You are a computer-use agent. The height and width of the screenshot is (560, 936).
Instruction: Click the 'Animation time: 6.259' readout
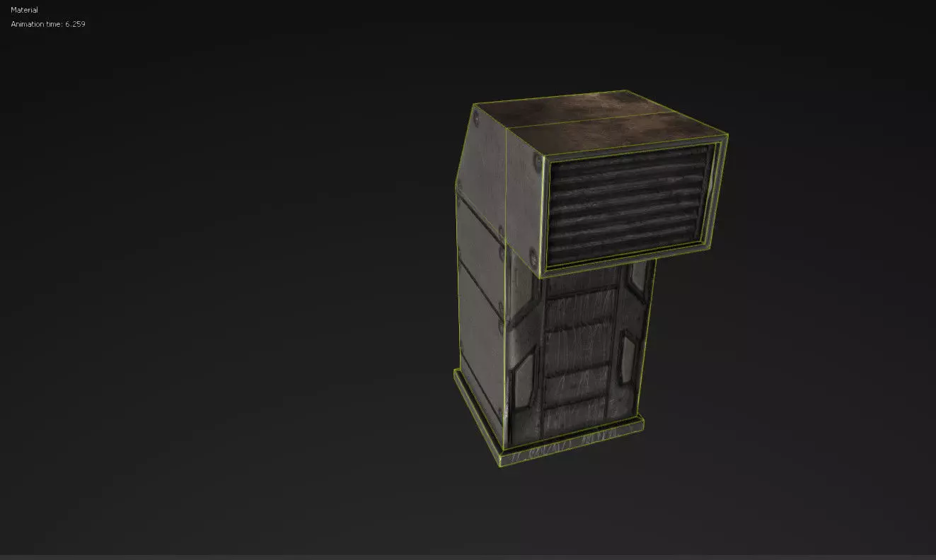pyautogui.click(x=48, y=24)
